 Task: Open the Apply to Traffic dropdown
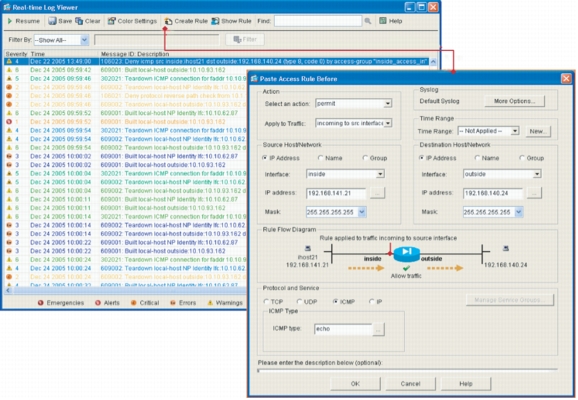(x=388, y=123)
